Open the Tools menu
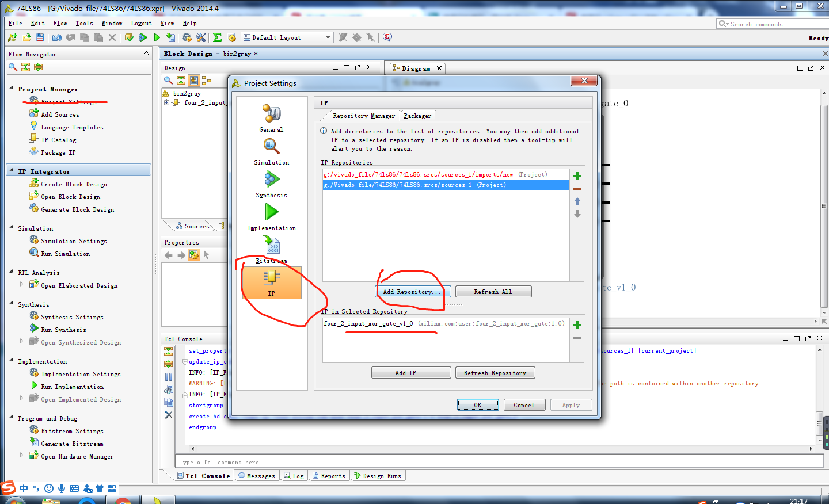This screenshot has width=829, height=504. [x=84, y=24]
